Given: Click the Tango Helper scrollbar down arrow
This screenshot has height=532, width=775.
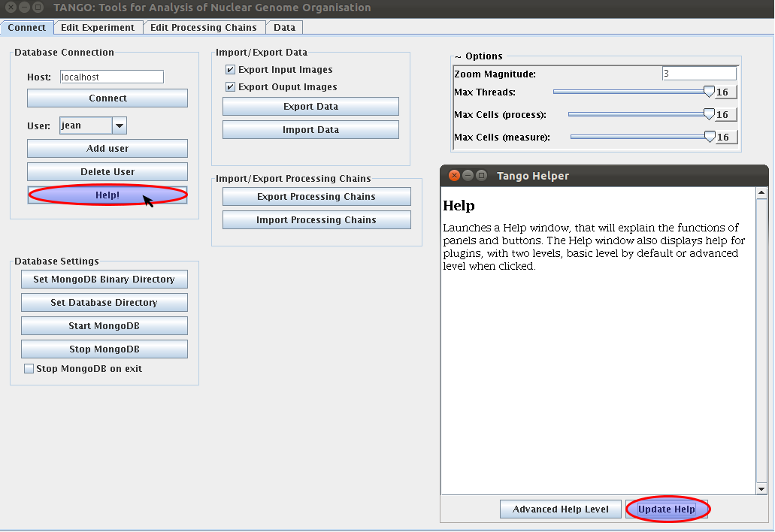Looking at the screenshot, I should tap(761, 489).
